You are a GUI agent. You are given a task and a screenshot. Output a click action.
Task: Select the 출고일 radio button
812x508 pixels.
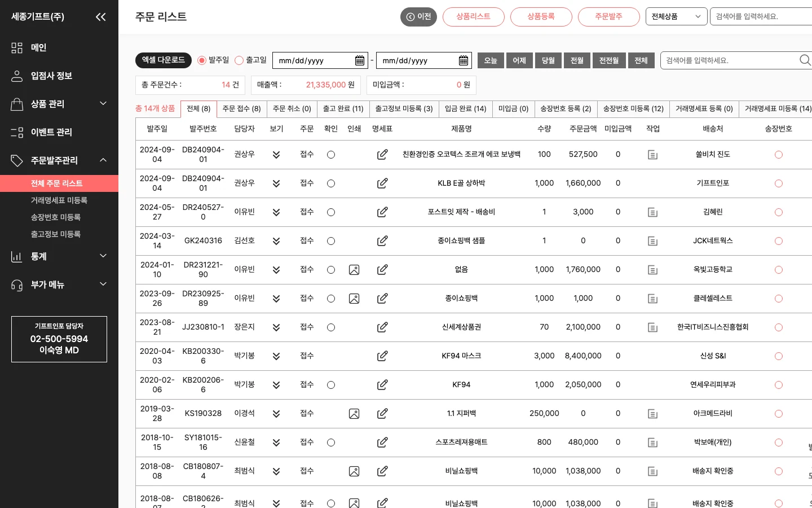click(x=239, y=60)
